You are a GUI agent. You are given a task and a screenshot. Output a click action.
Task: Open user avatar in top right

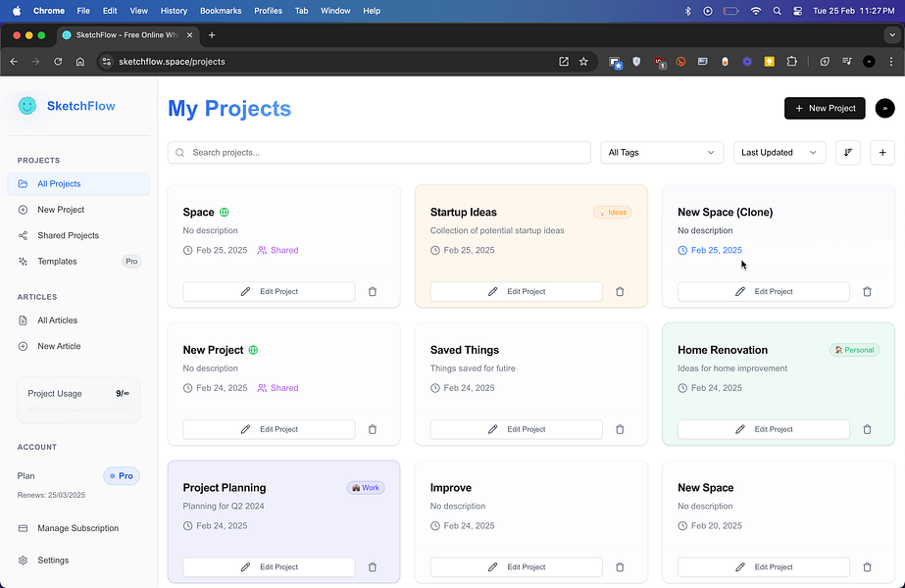coord(884,109)
